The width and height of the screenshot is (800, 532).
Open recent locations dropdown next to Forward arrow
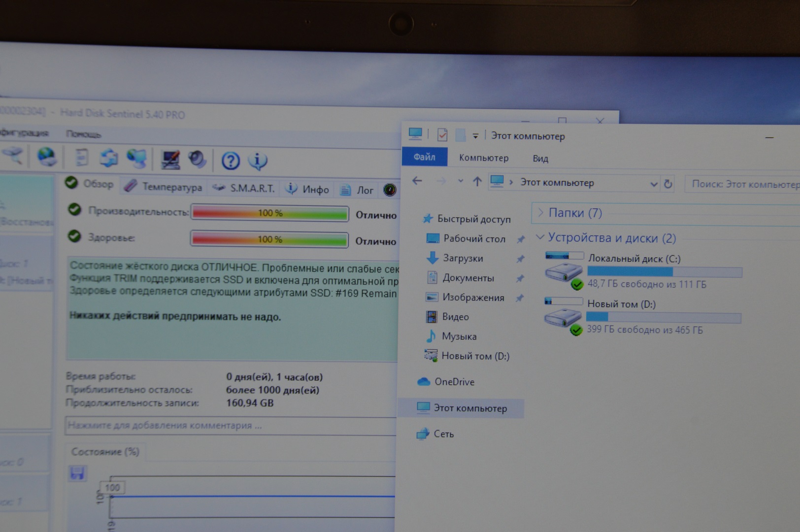(461, 181)
